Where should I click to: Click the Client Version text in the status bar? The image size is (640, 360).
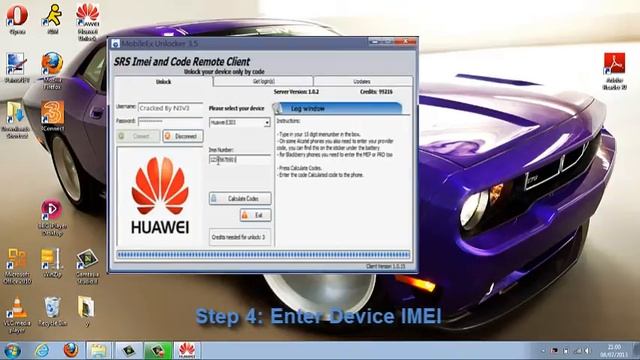[386, 266]
